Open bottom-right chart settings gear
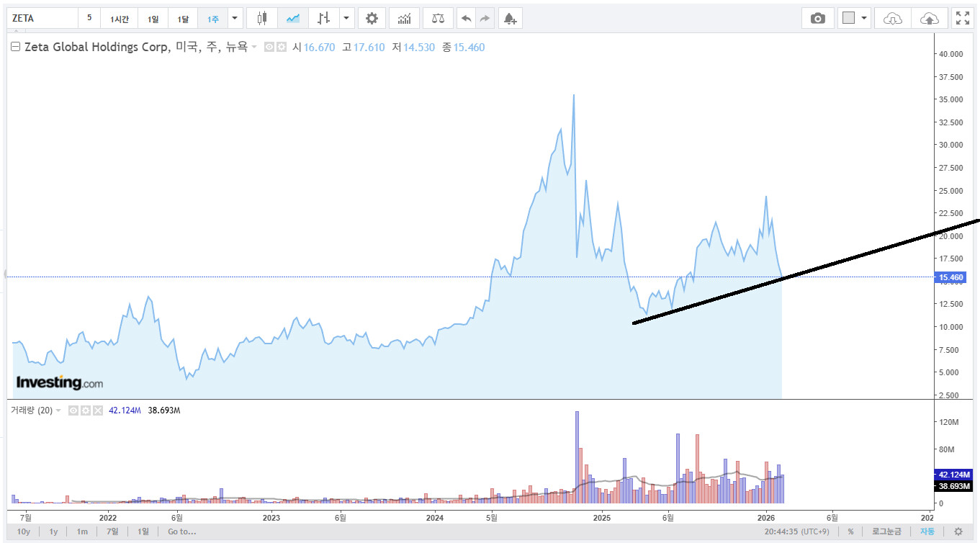The height and width of the screenshot is (543, 980). (958, 531)
